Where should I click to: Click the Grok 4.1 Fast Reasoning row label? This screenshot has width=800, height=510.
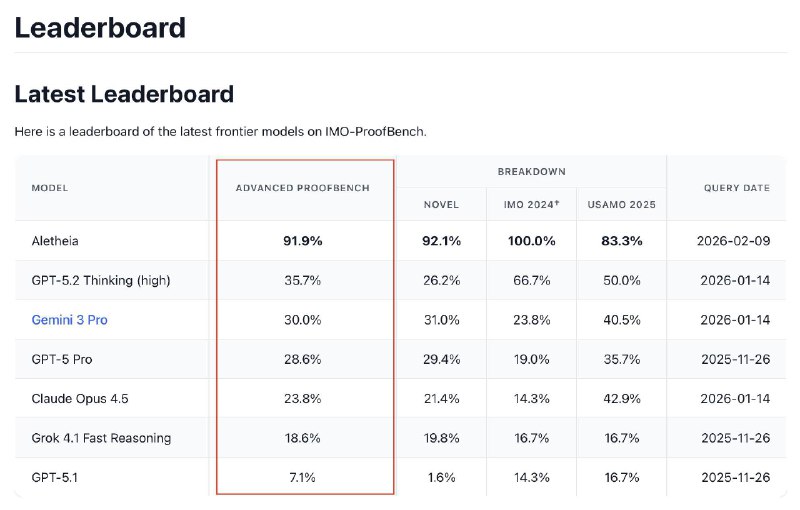pyautogui.click(x=101, y=438)
